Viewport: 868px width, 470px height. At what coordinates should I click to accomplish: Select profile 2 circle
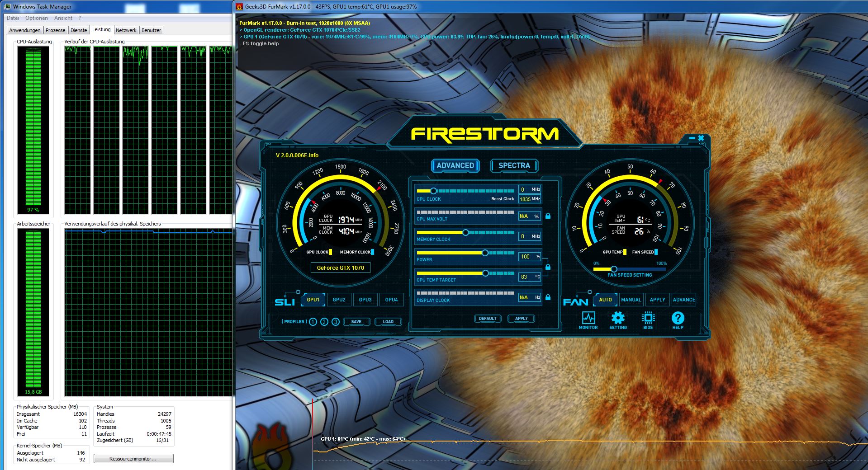324,322
